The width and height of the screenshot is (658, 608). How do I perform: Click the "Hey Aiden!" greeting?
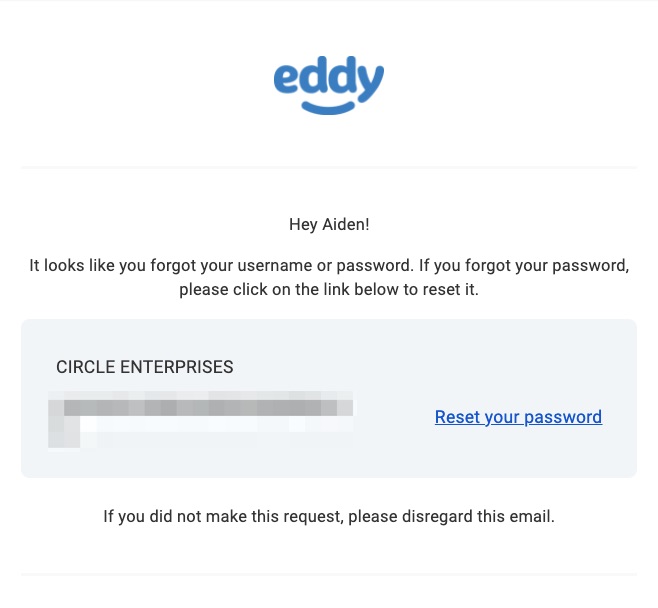coord(329,224)
